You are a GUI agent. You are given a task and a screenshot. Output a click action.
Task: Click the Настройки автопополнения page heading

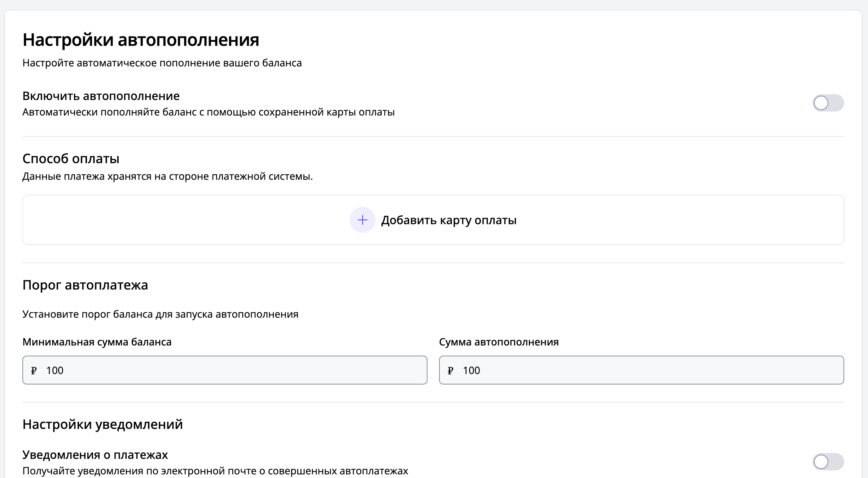[141, 40]
